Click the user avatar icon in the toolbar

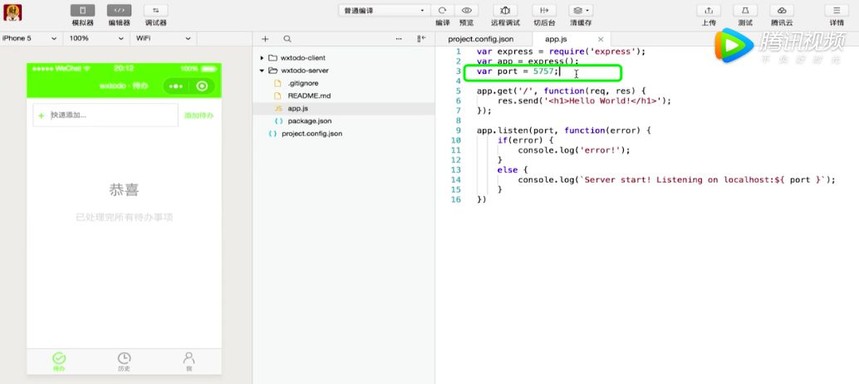(13, 13)
